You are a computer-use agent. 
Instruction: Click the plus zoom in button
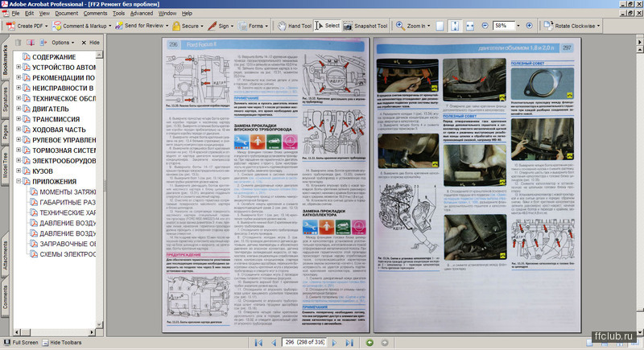click(530, 26)
